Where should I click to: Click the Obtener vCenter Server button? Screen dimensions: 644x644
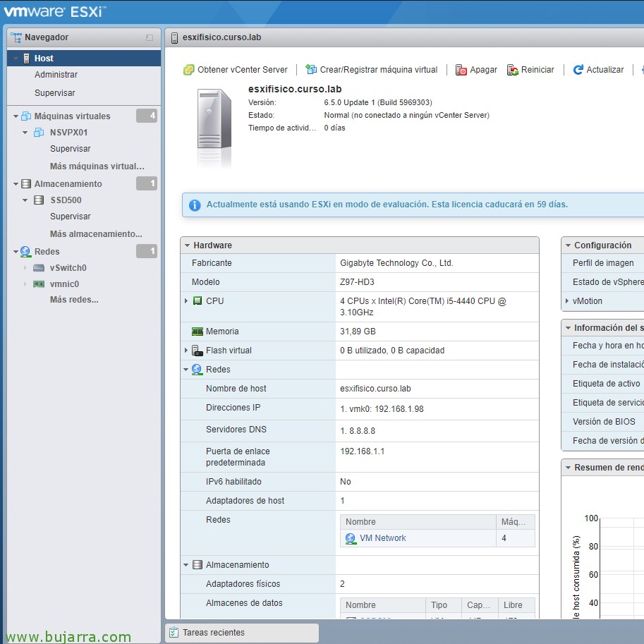[236, 70]
